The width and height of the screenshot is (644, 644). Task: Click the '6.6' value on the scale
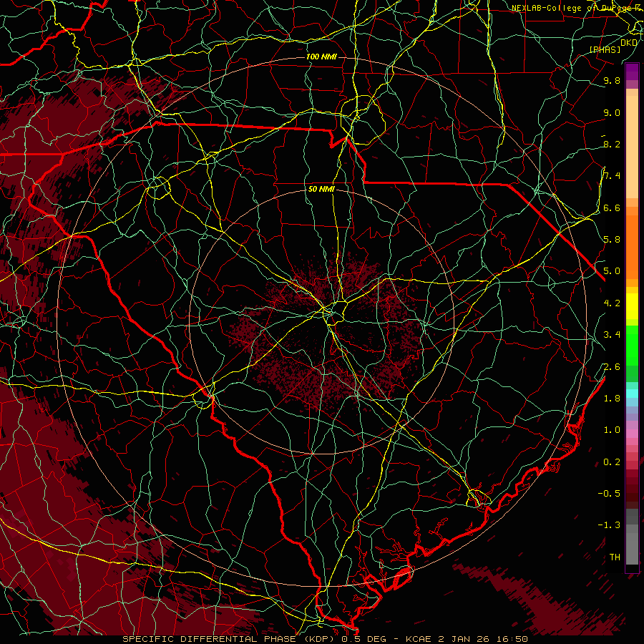point(612,208)
